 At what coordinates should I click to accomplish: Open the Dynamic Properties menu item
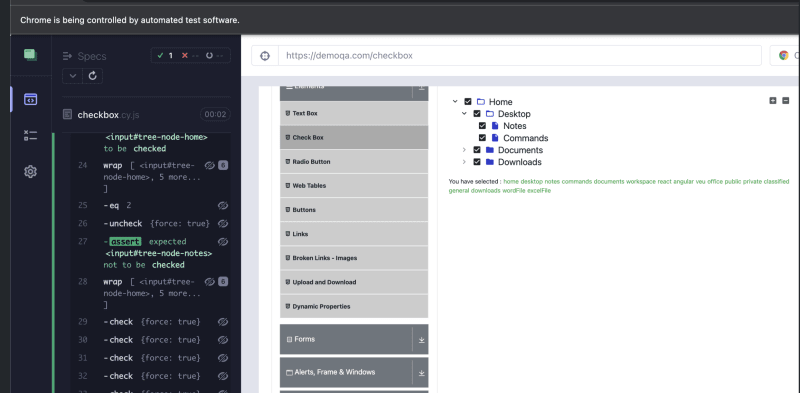(354, 306)
